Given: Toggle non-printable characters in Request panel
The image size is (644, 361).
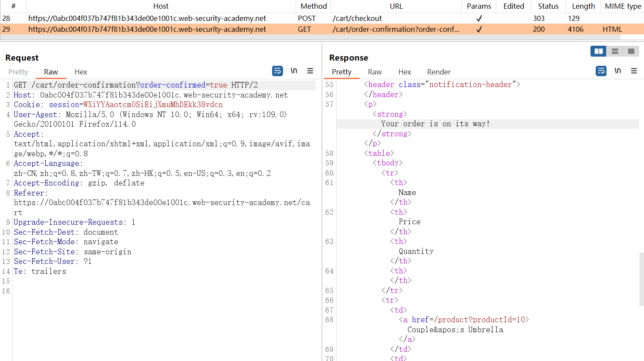Looking at the screenshot, I should (x=294, y=71).
